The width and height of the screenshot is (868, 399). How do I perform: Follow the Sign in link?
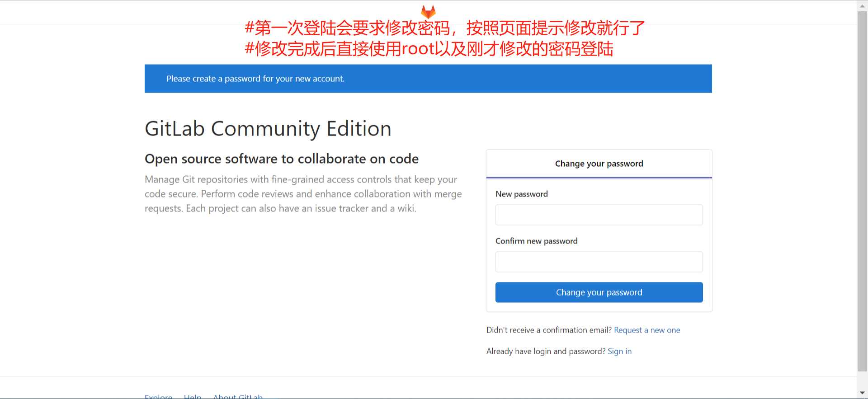tap(619, 352)
